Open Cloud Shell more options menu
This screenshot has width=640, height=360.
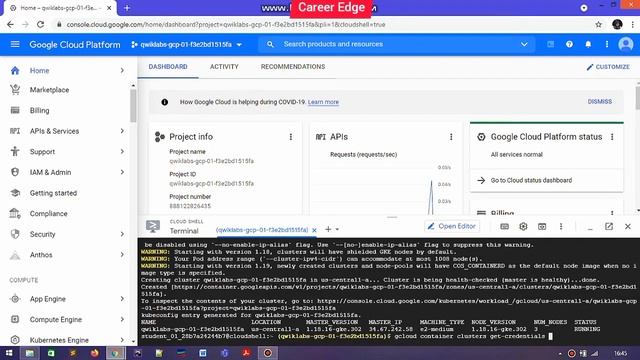click(x=561, y=226)
